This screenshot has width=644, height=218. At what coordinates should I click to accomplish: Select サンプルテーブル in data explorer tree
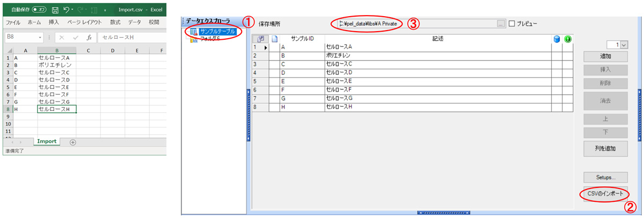(217, 32)
